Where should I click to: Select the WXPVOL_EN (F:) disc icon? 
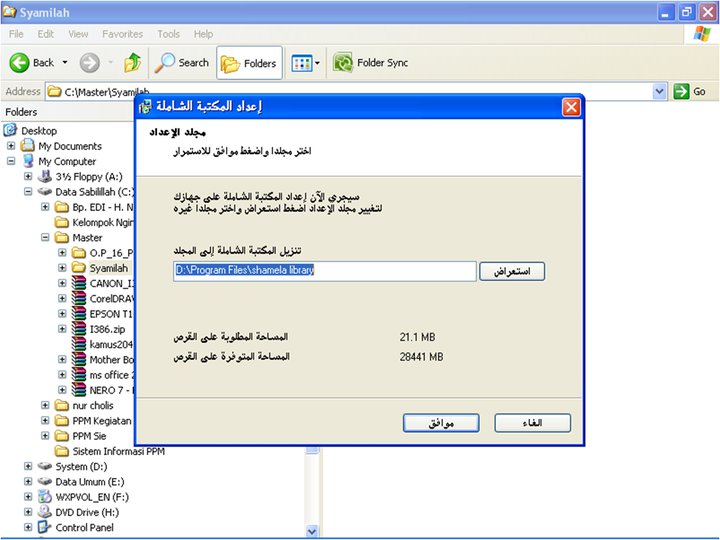click(45, 497)
